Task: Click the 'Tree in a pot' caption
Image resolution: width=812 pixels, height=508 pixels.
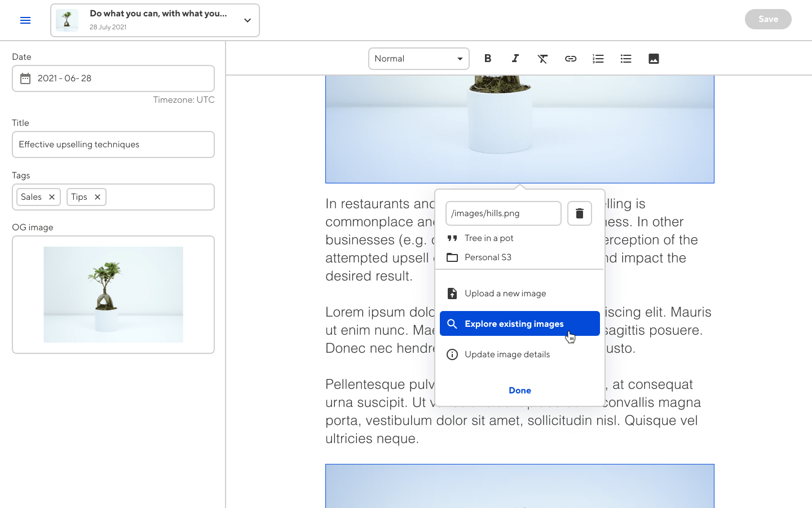Action: 489,238
